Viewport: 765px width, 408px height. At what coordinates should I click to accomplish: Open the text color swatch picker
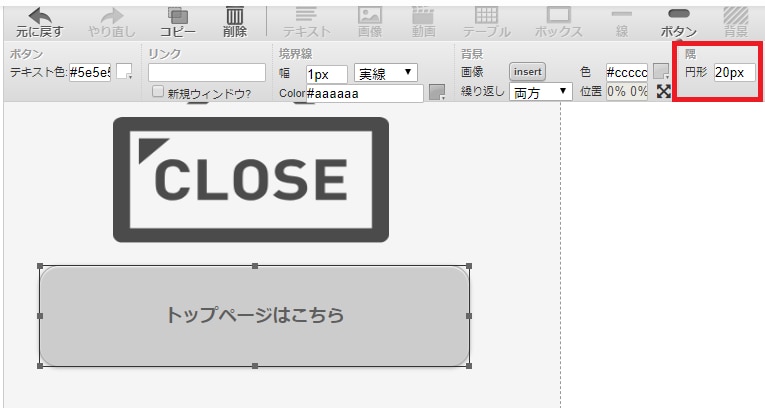click(124, 72)
